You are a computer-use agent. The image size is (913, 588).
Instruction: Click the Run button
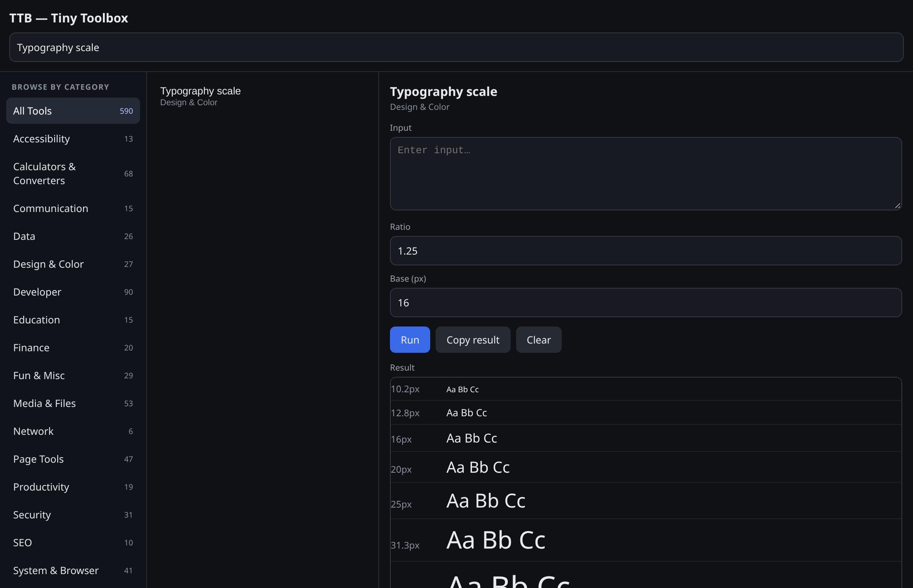click(410, 340)
